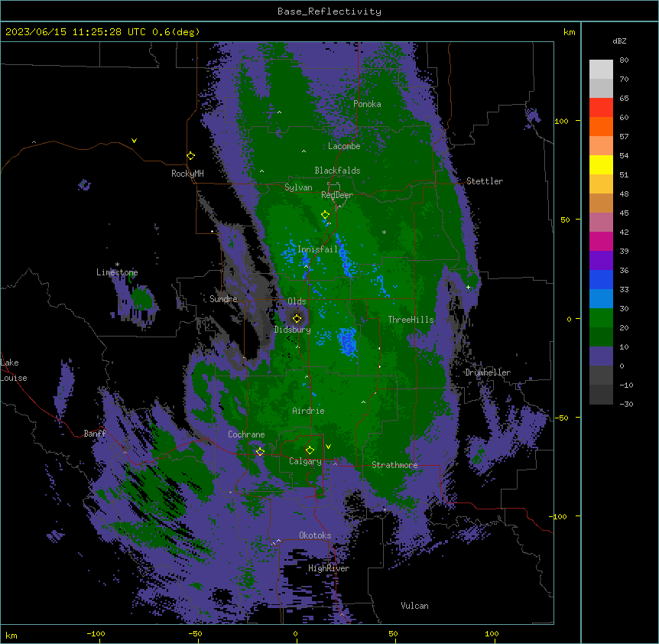Click the Sylvan label
This screenshot has width=659, height=644.
298,187
